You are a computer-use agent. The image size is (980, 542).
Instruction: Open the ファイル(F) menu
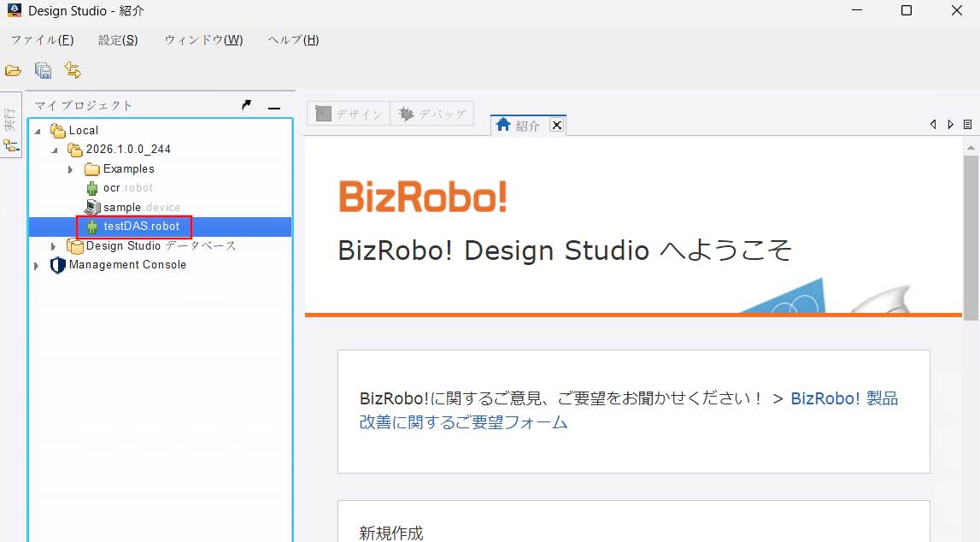pyautogui.click(x=42, y=40)
